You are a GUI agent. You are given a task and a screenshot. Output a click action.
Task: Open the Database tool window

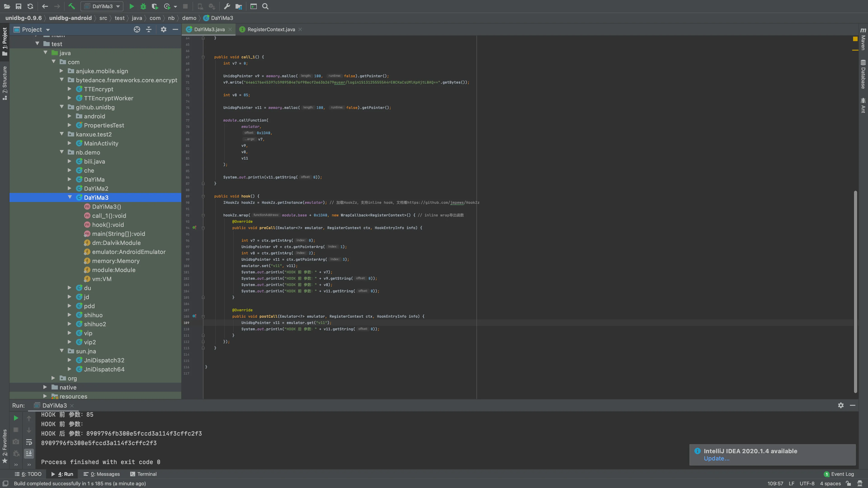point(863,74)
